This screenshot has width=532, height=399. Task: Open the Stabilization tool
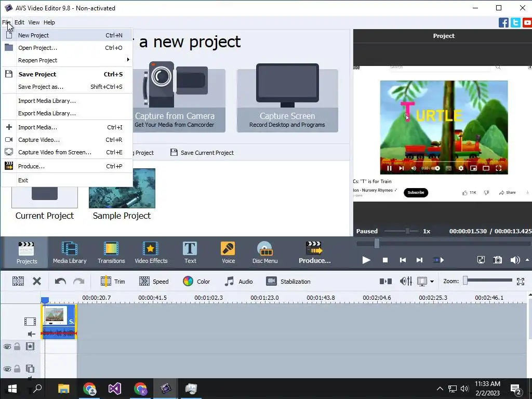coord(288,281)
